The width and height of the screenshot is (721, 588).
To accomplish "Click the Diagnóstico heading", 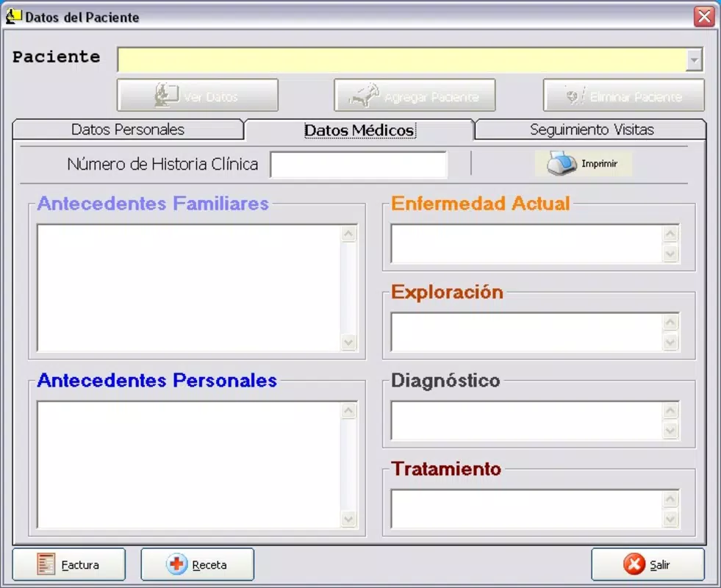I will point(445,381).
